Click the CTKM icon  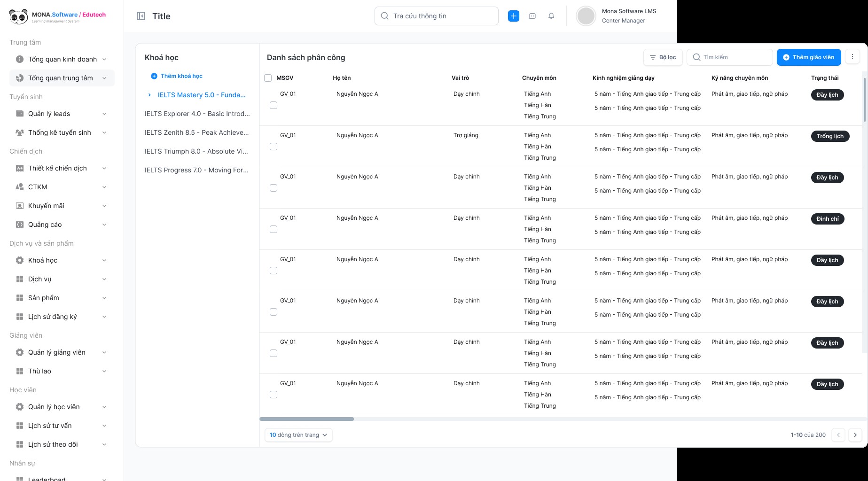pyautogui.click(x=20, y=187)
